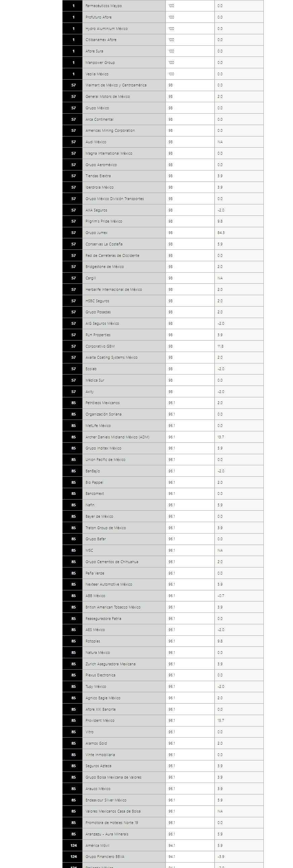Click the Grupo Financiero BBVA name cell
The height and width of the screenshot is (868, 293).
point(124,857)
